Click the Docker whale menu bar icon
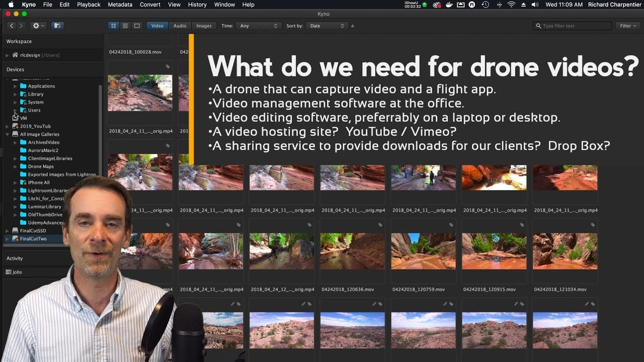 pyautogui.click(x=449, y=5)
